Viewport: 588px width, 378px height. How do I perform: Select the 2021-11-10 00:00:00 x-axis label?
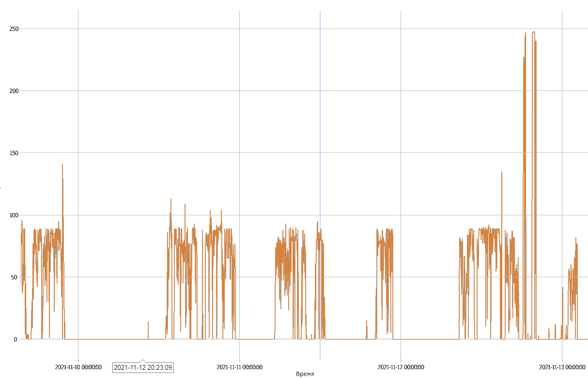(78, 367)
